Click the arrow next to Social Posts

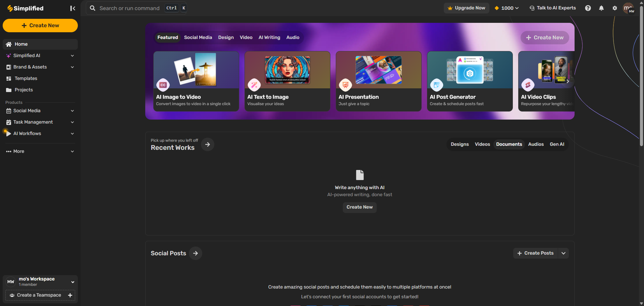pos(196,253)
